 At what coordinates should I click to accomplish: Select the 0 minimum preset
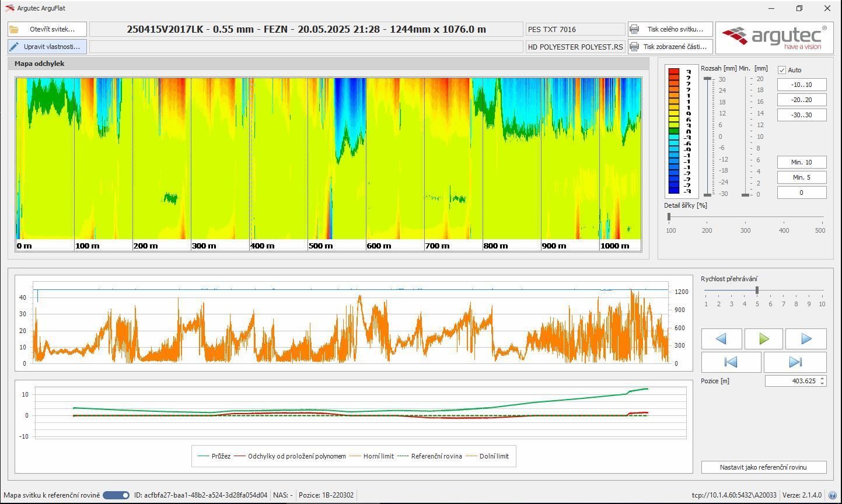pyautogui.click(x=801, y=192)
